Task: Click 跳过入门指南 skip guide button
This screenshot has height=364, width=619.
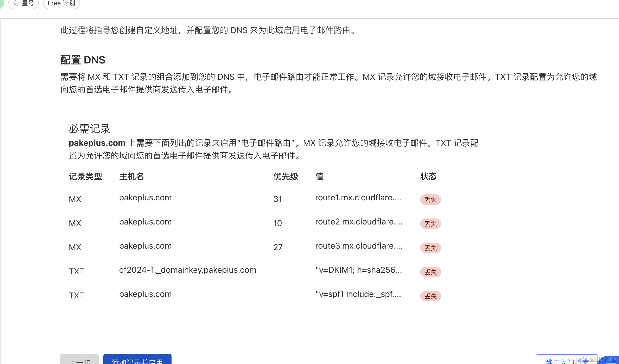Action: (x=567, y=360)
